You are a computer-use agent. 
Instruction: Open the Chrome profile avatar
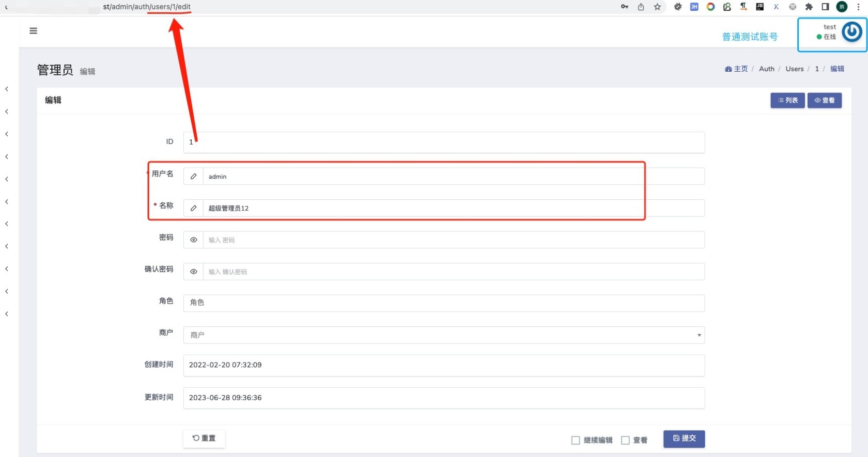point(842,7)
